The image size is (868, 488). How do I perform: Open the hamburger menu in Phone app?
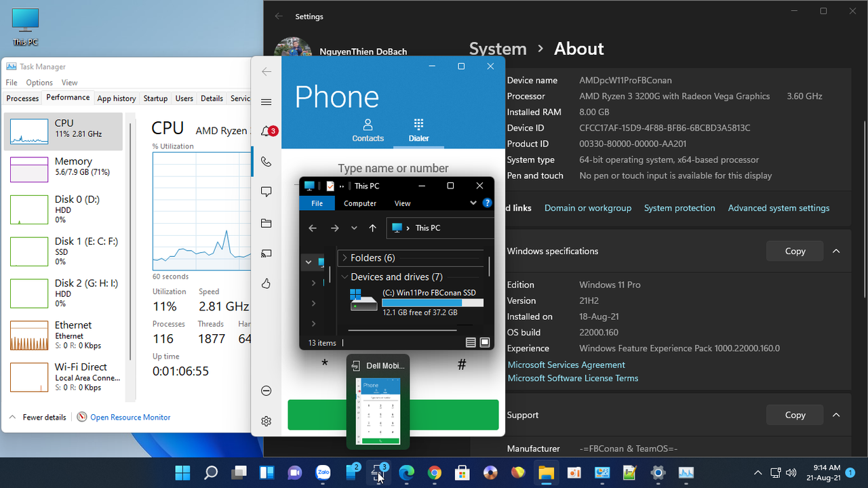click(x=266, y=102)
